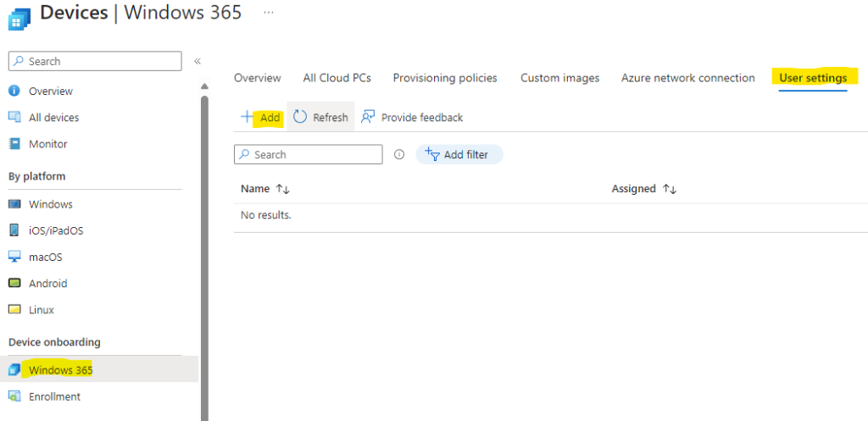868x421 pixels.
Task: Open Monitor in the sidebar
Action: point(48,144)
